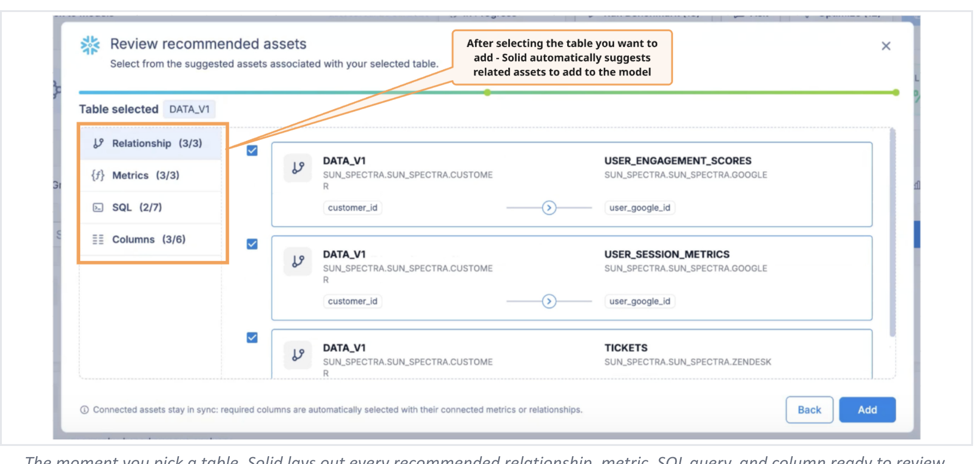Click the Back button
The width and height of the screenshot is (980, 464).
(809, 410)
